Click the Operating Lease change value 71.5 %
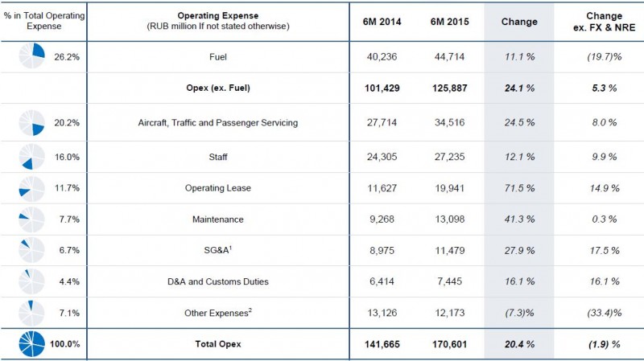The image size is (644, 361). pos(518,189)
